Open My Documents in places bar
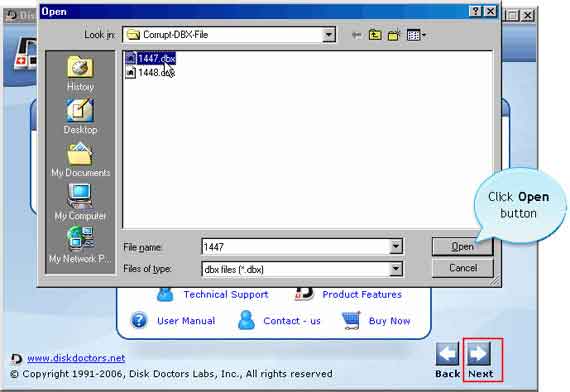The height and width of the screenshot is (392, 570). click(x=80, y=159)
